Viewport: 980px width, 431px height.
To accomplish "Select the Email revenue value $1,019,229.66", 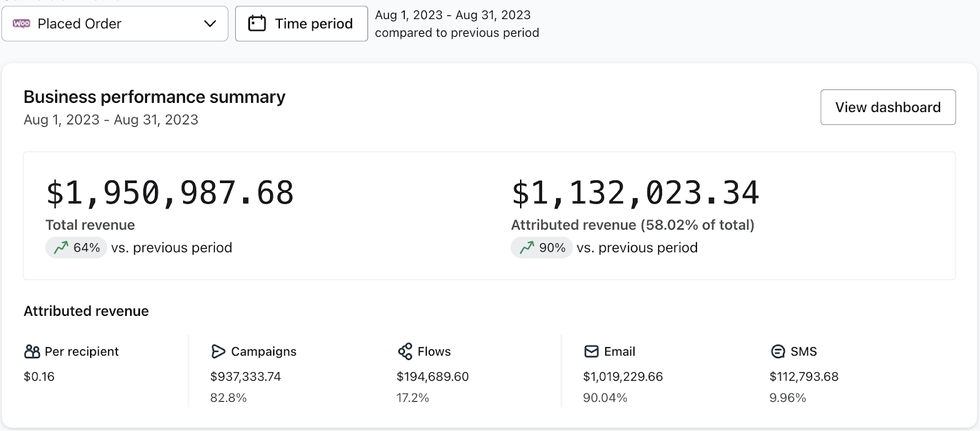I will pyautogui.click(x=623, y=377).
